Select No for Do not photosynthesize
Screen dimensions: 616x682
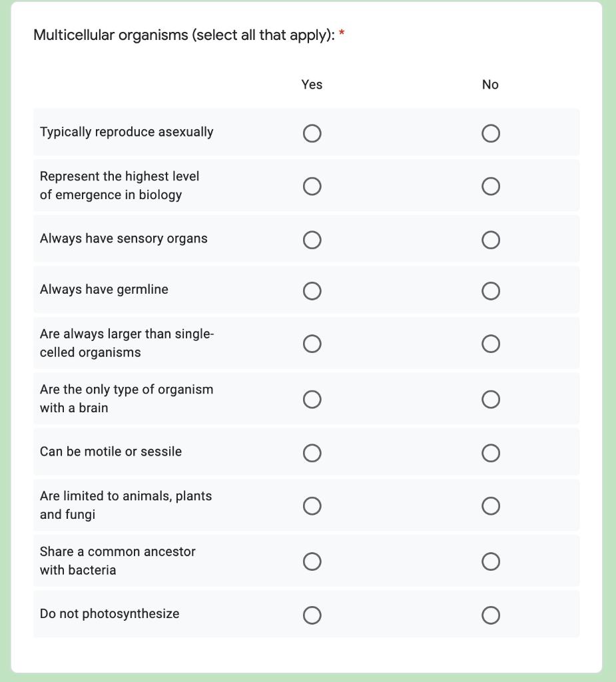coord(491,615)
